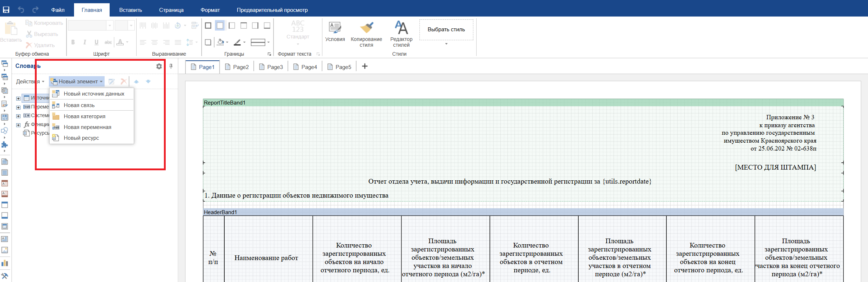This screenshot has height=282, width=868.
Task: Toggle bottom border button
Action: pyautogui.click(x=267, y=26)
